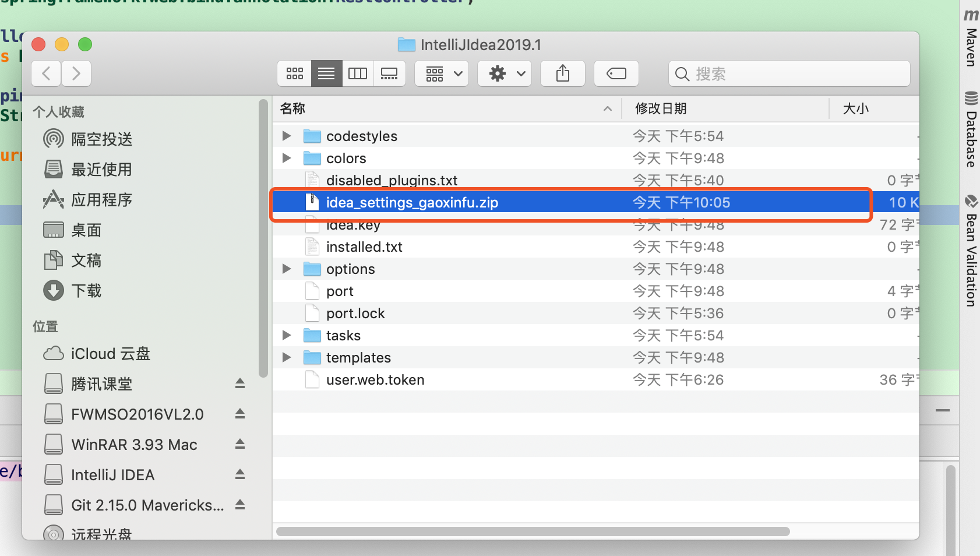
Task: Expand the codestyles folder
Action: coord(286,136)
